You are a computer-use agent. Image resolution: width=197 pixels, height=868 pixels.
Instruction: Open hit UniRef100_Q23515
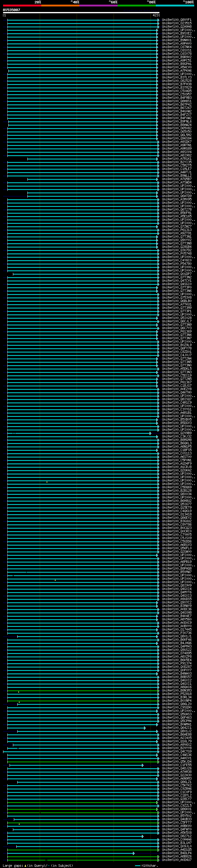[x=176, y=23]
